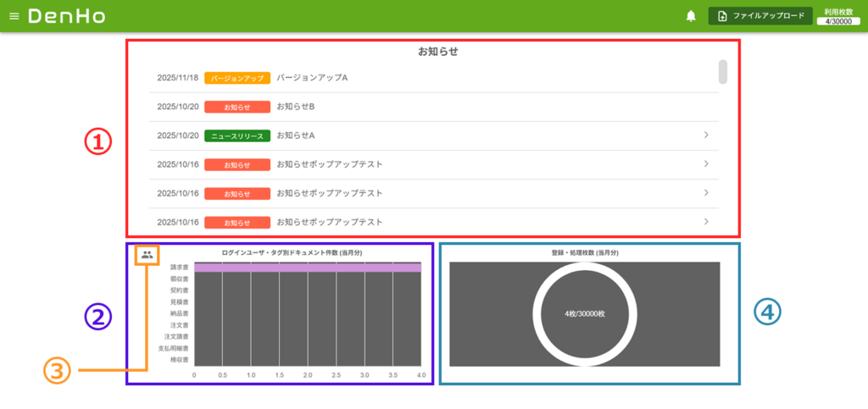
Task: Expand the chevron on the お知らせA row
Action: tap(706, 135)
